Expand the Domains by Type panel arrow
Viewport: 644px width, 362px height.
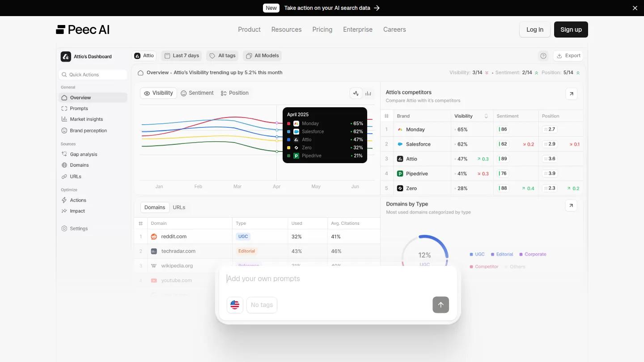(x=571, y=206)
